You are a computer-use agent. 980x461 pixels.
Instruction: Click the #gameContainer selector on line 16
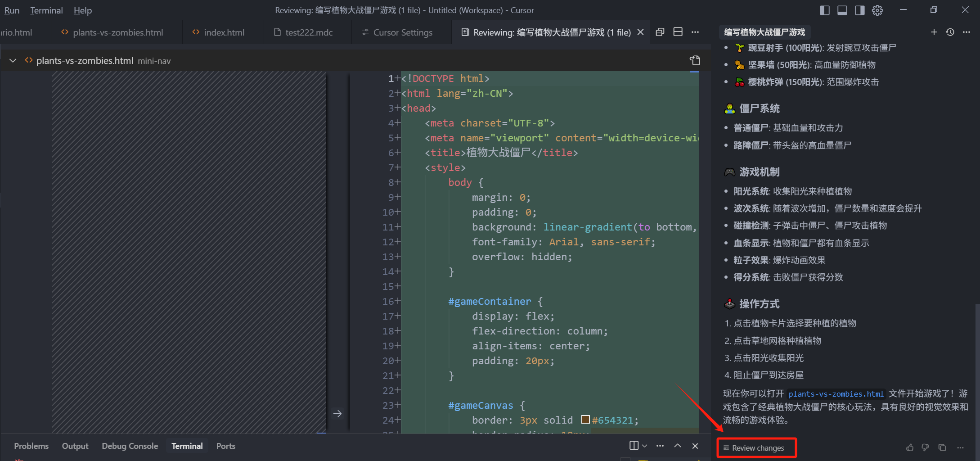pos(490,301)
